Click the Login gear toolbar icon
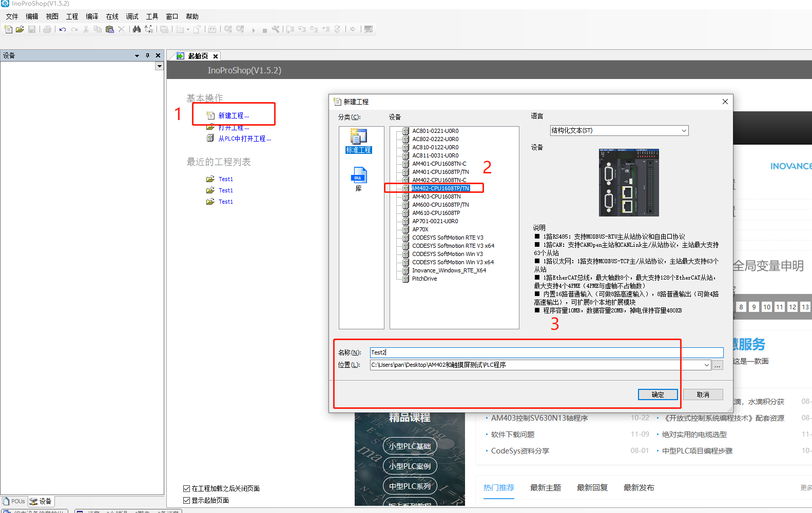 point(228,29)
